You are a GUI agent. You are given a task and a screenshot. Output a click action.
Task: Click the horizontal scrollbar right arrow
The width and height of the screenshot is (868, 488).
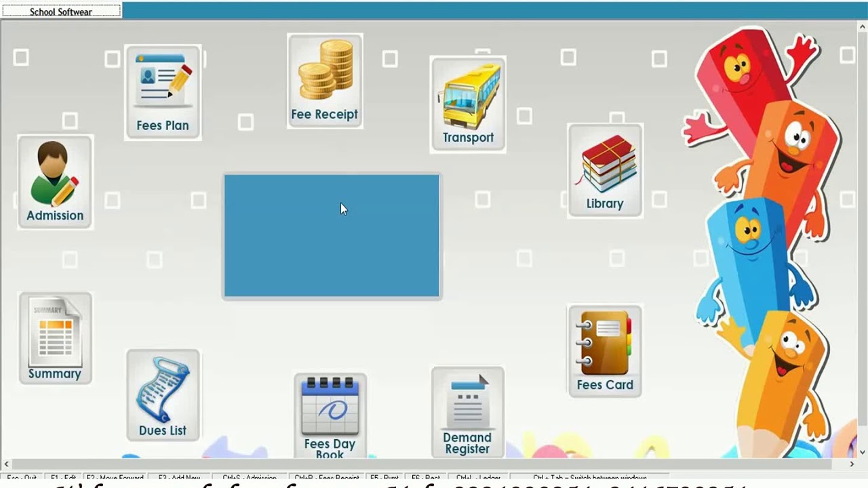coord(852,464)
